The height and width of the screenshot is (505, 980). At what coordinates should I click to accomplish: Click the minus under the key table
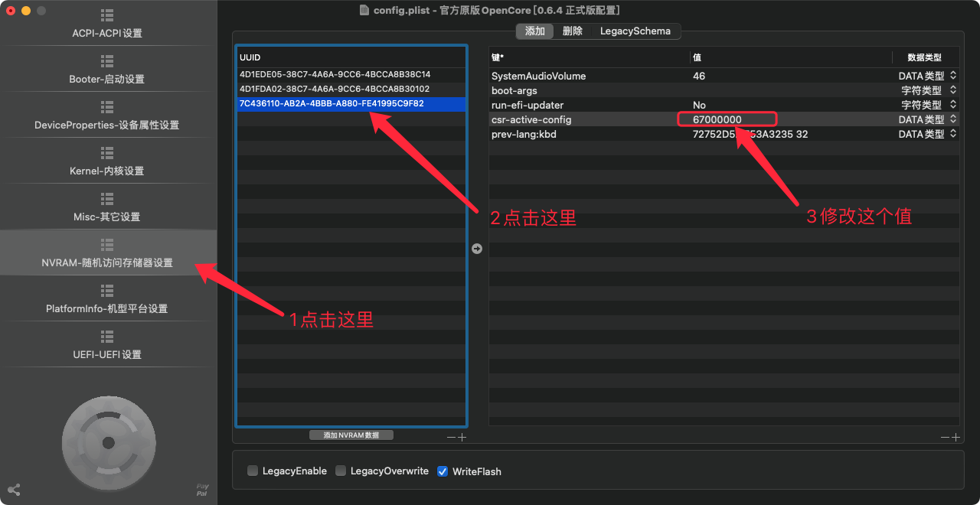click(x=946, y=437)
